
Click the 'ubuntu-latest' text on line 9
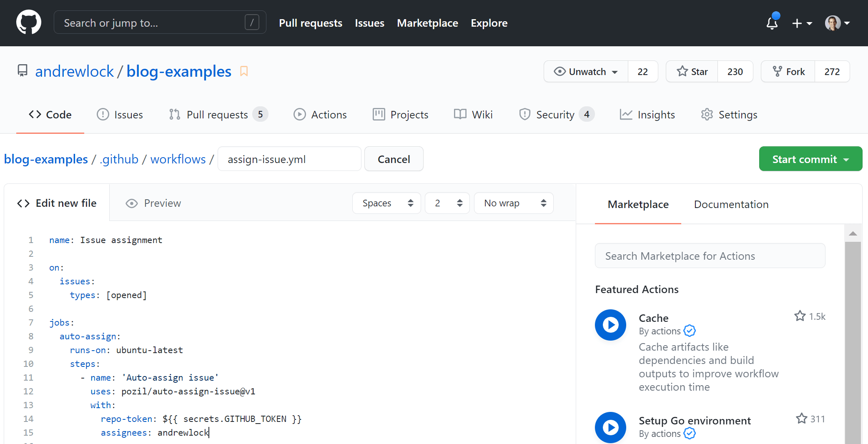coord(149,350)
